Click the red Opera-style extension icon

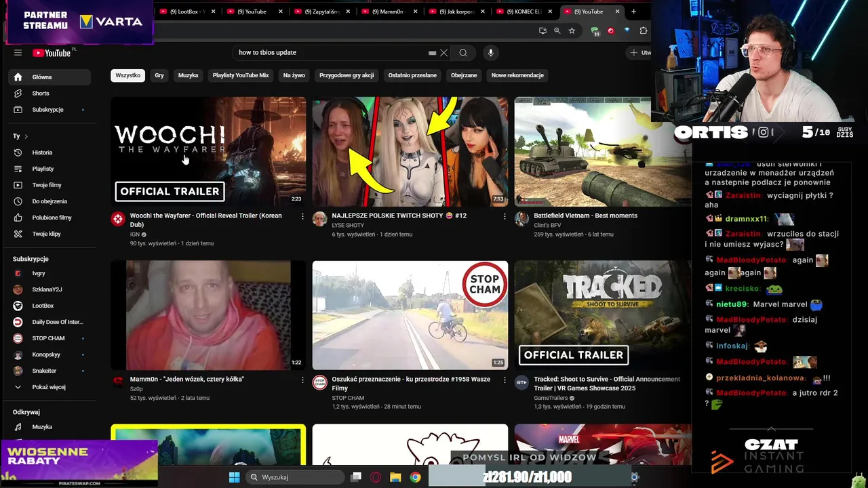610,30
